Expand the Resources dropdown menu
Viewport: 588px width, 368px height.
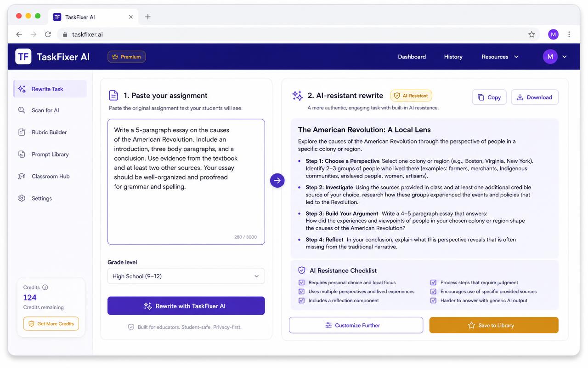(x=500, y=57)
